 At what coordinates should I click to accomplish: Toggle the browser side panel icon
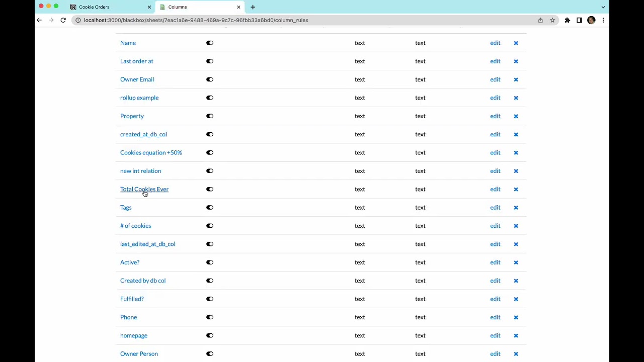(x=579, y=20)
